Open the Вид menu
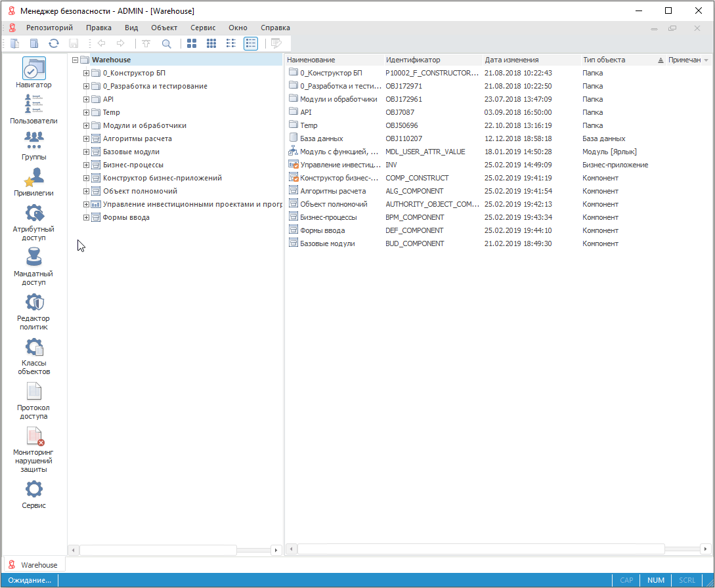715x588 pixels. coord(131,28)
